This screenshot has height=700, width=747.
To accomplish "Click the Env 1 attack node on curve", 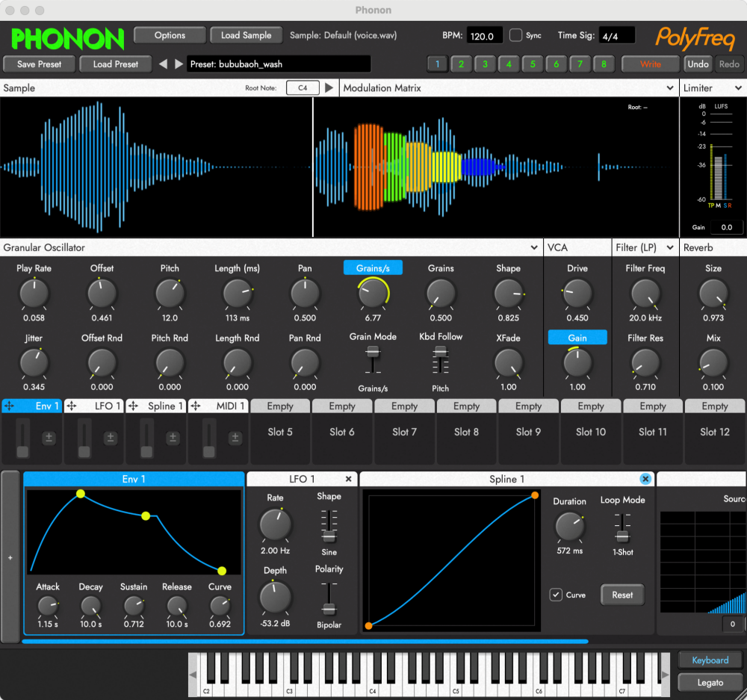I will pyautogui.click(x=81, y=494).
